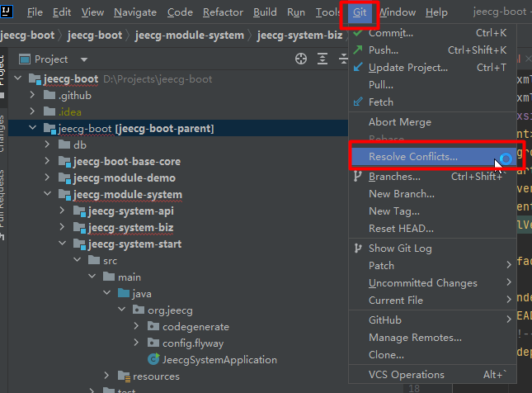The height and width of the screenshot is (393, 532).
Task: Expand the Uncommitted Changes submenu
Action: pyautogui.click(x=432, y=283)
